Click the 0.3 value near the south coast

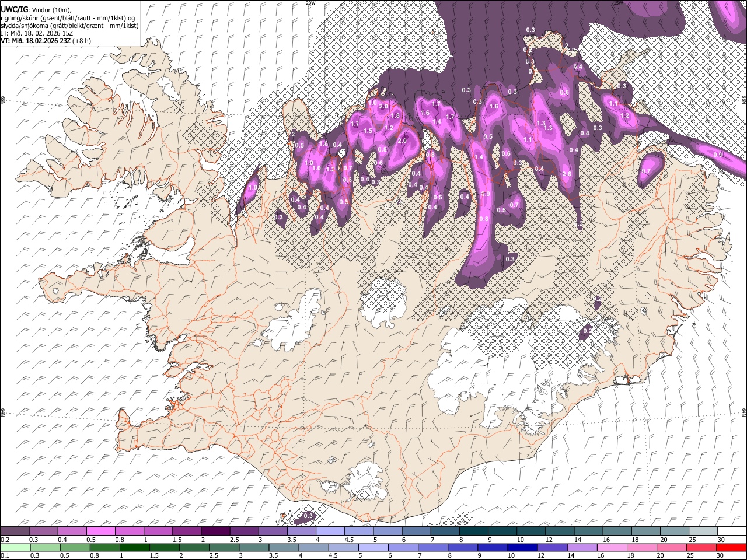(308, 516)
